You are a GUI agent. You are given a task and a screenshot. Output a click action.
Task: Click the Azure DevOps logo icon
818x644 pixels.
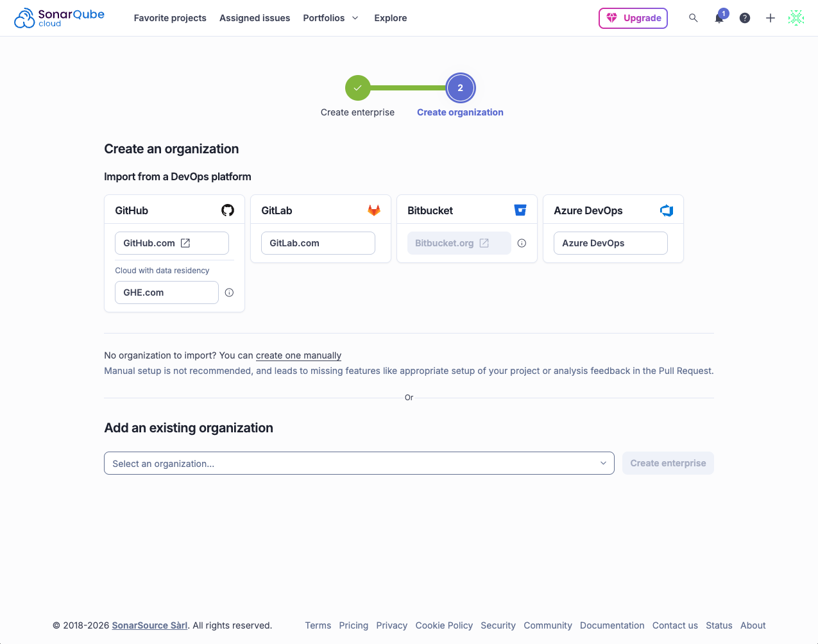tap(667, 210)
